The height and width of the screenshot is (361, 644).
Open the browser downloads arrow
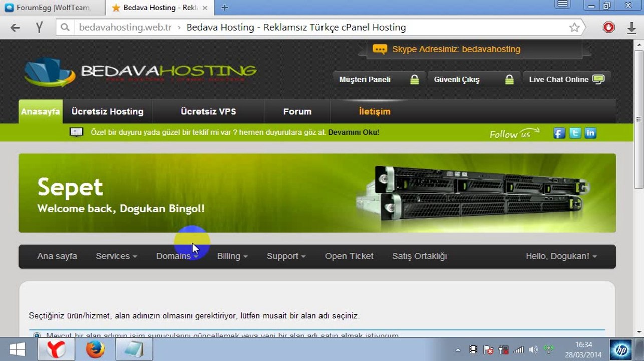(632, 28)
